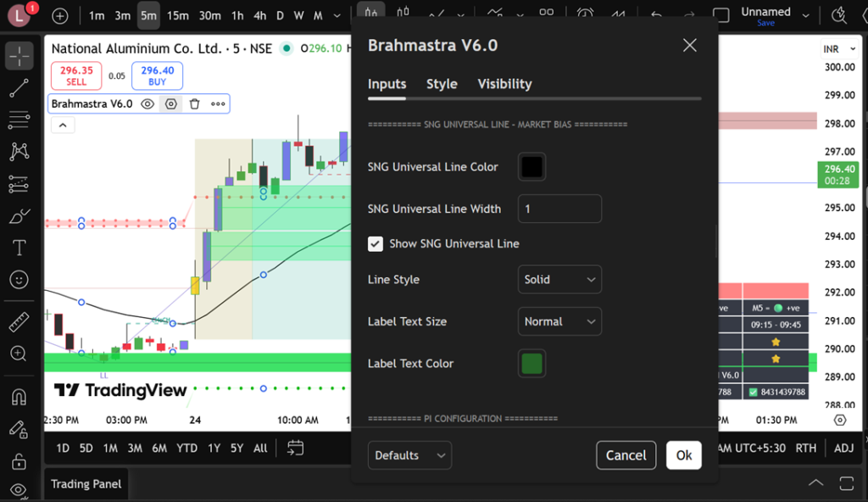The image size is (868, 502).
Task: Toggle ADJ adjusted data setting
Action: [843, 448]
